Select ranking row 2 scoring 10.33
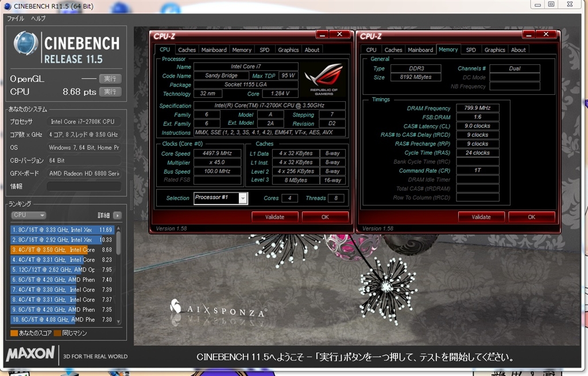Viewport: 588px width, 376px height. (62, 240)
